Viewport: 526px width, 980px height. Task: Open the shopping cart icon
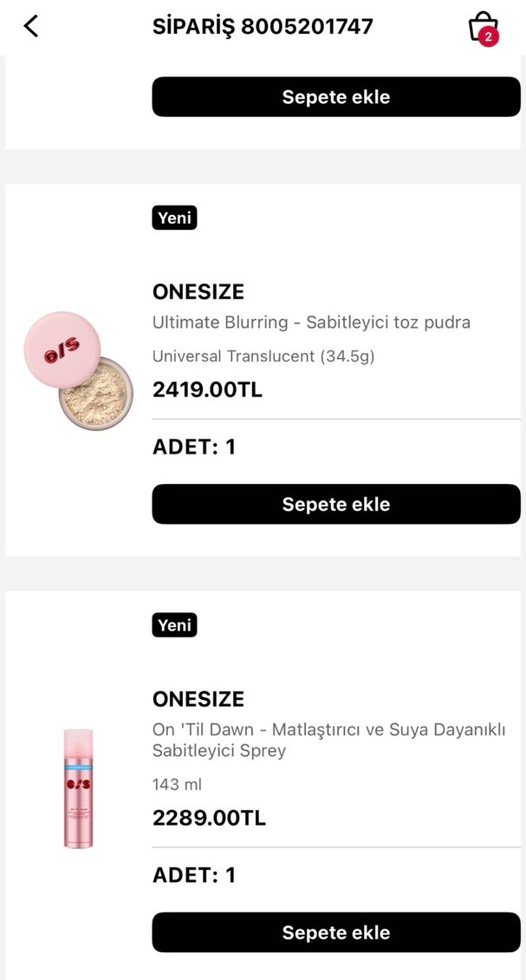pos(481,26)
